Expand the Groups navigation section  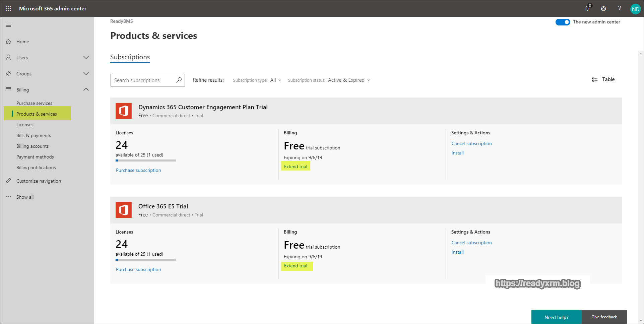tap(86, 74)
